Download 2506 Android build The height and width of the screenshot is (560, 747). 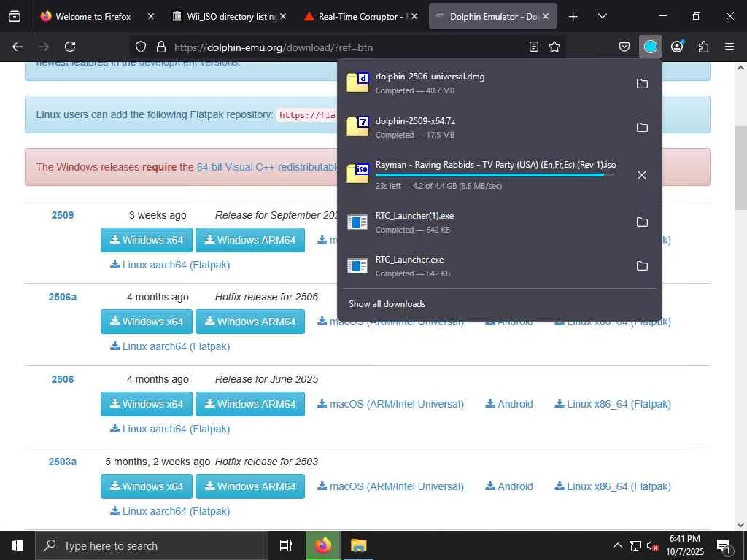pos(508,404)
